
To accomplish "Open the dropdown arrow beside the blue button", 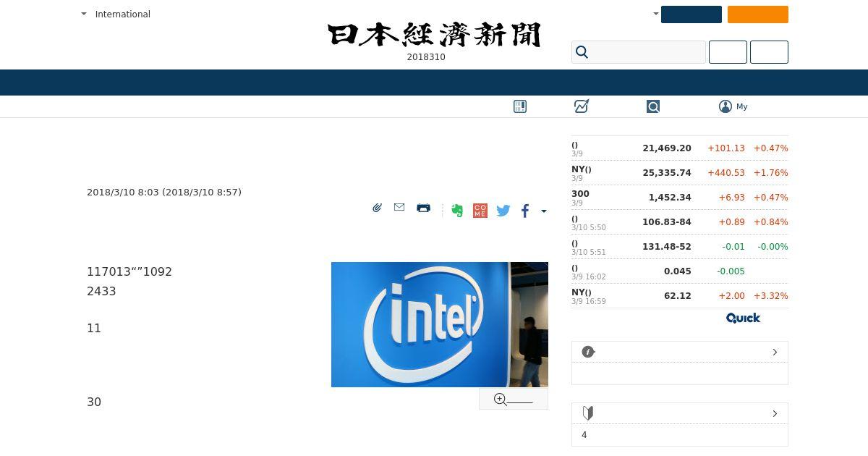I will [656, 14].
